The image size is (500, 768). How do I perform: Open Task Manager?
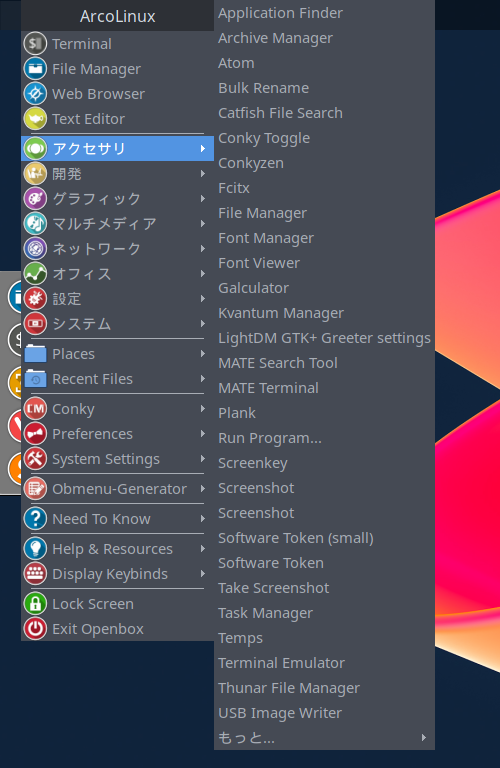[x=324, y=612]
